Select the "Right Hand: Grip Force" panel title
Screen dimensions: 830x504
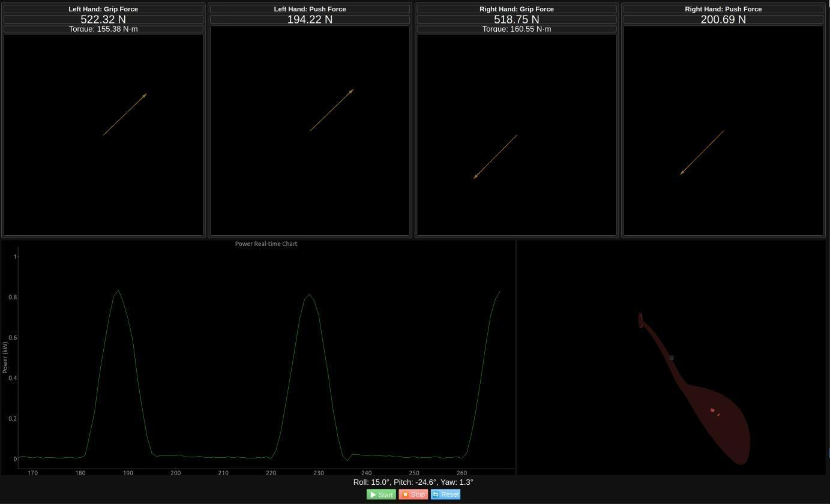coord(517,9)
